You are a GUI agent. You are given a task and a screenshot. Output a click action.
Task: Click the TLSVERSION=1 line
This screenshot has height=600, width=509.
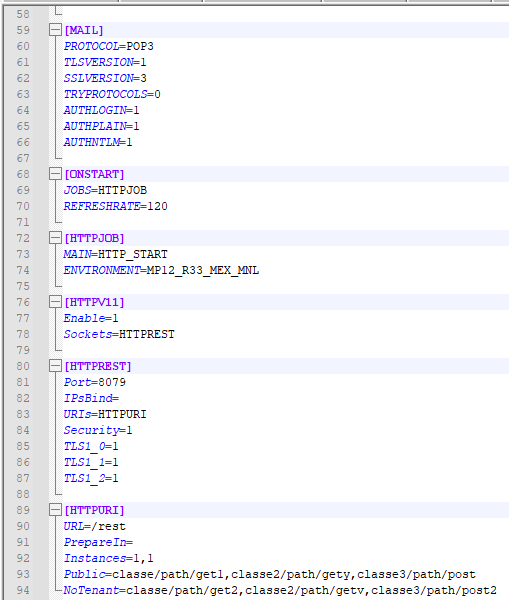point(105,62)
